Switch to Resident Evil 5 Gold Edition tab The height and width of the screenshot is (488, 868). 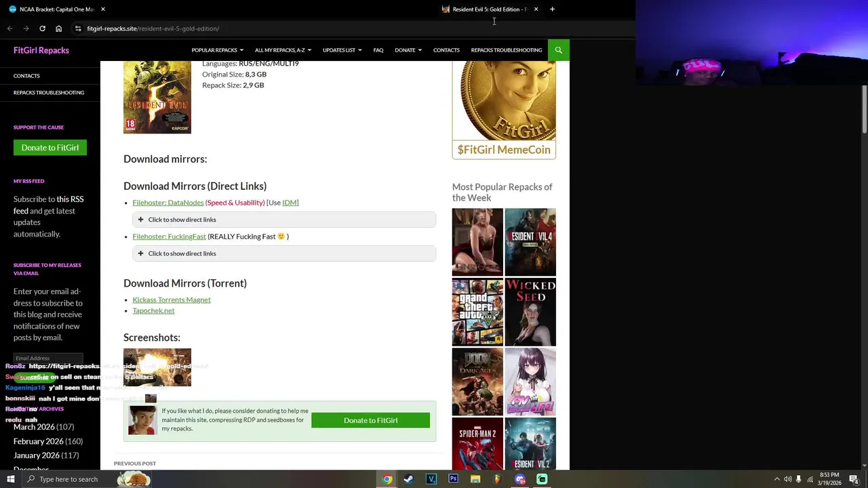click(x=490, y=9)
